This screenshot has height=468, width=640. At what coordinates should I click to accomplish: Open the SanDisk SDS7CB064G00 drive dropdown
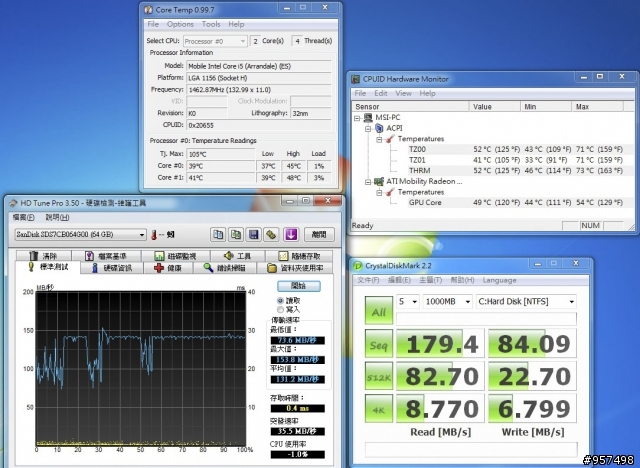(80, 234)
